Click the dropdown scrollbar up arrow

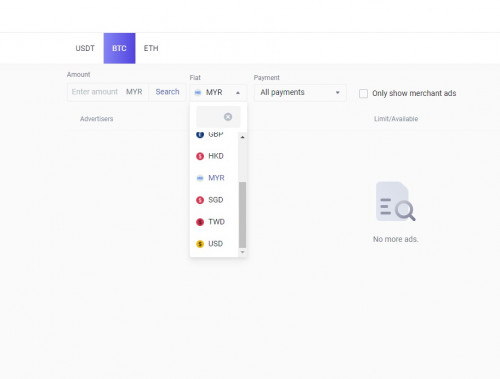242,137
